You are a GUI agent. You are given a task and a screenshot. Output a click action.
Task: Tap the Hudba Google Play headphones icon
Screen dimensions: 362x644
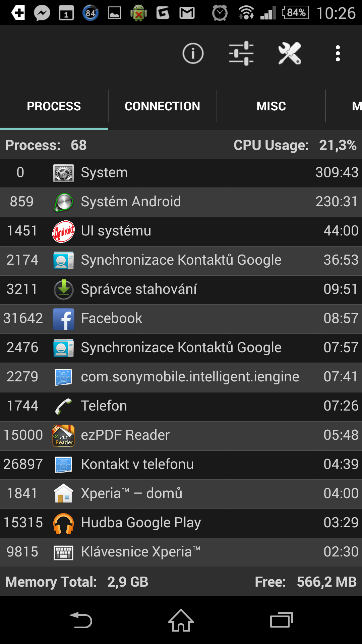(x=64, y=523)
